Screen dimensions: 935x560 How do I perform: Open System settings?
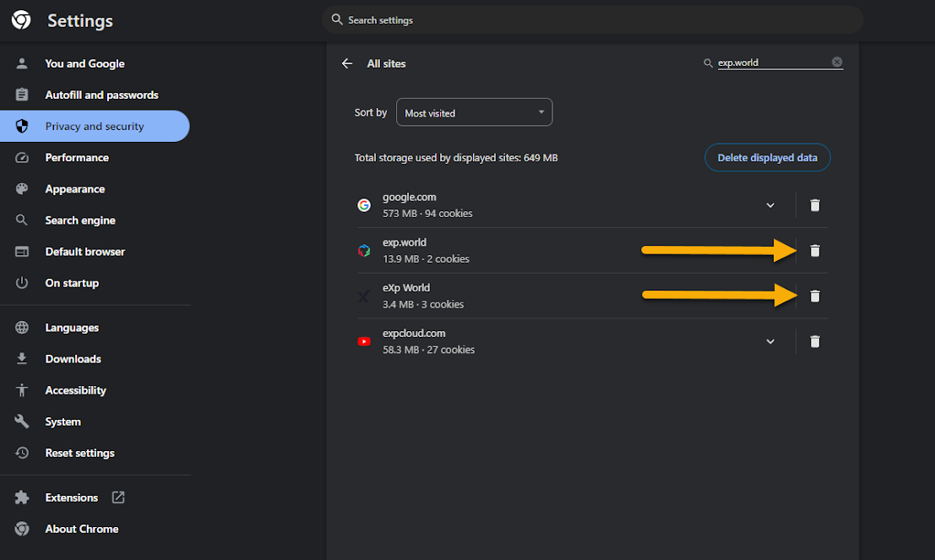[63, 421]
